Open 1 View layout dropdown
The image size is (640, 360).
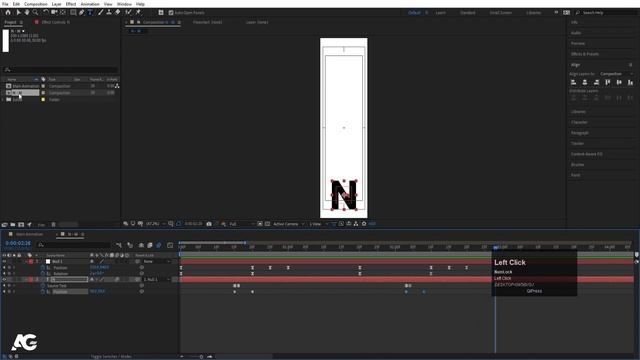click(x=318, y=224)
